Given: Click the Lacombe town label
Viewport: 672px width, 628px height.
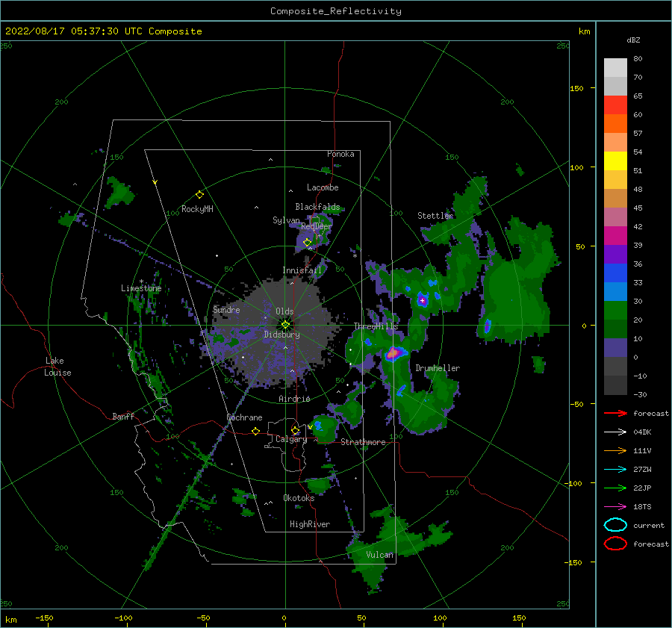Looking at the screenshot, I should (323, 187).
